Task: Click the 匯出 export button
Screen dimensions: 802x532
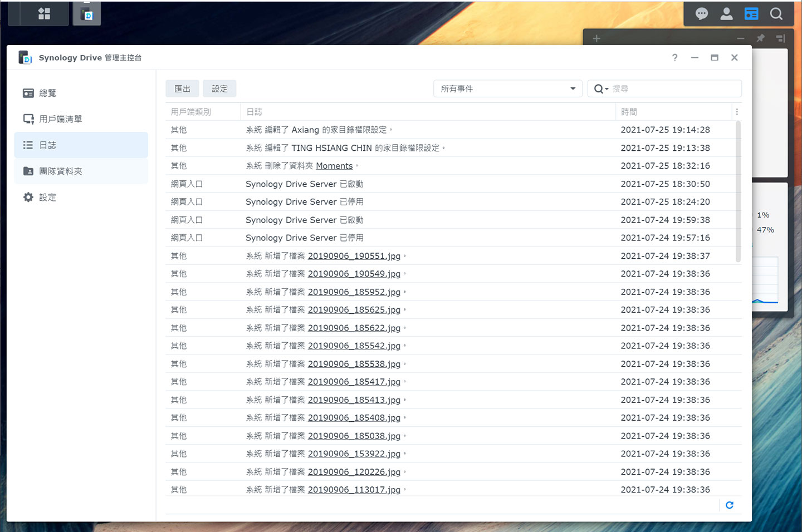Action: pos(182,89)
